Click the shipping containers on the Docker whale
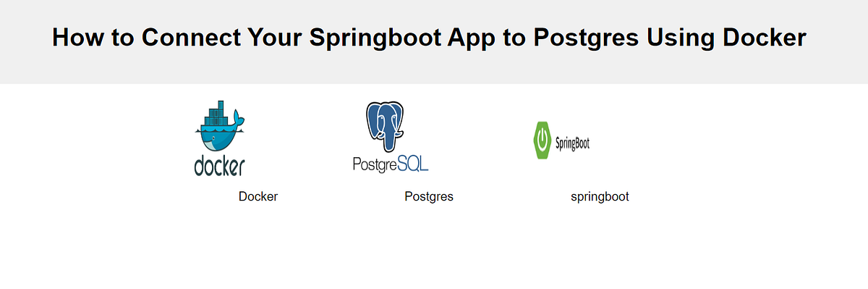This screenshot has width=868, height=289. coord(218,114)
